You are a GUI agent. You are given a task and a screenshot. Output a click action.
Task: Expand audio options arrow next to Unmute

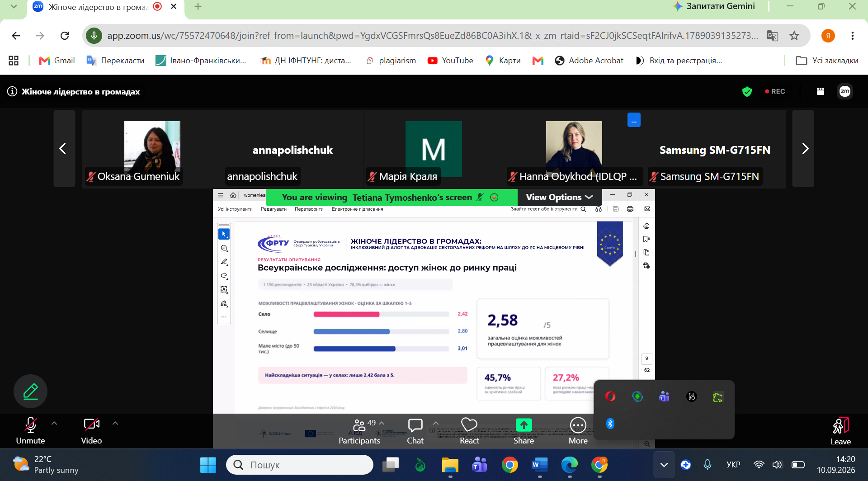[x=54, y=423]
